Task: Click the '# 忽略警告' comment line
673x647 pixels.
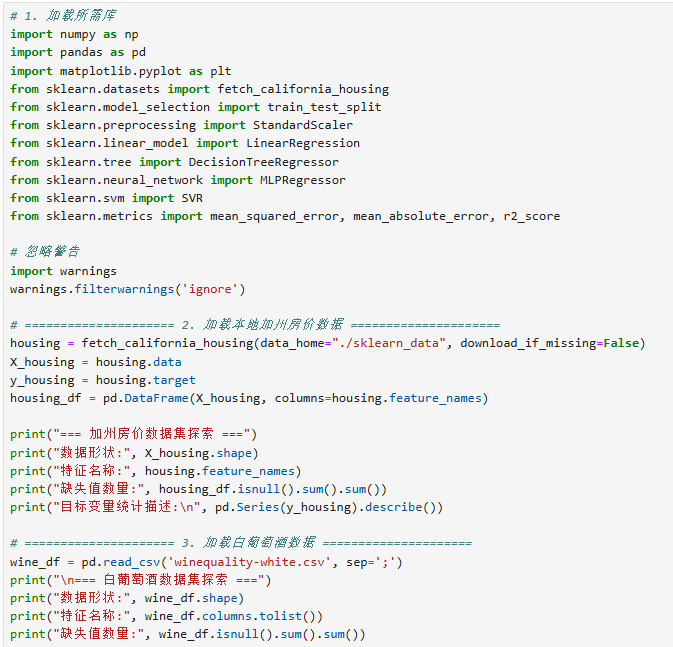Action: 45,252
